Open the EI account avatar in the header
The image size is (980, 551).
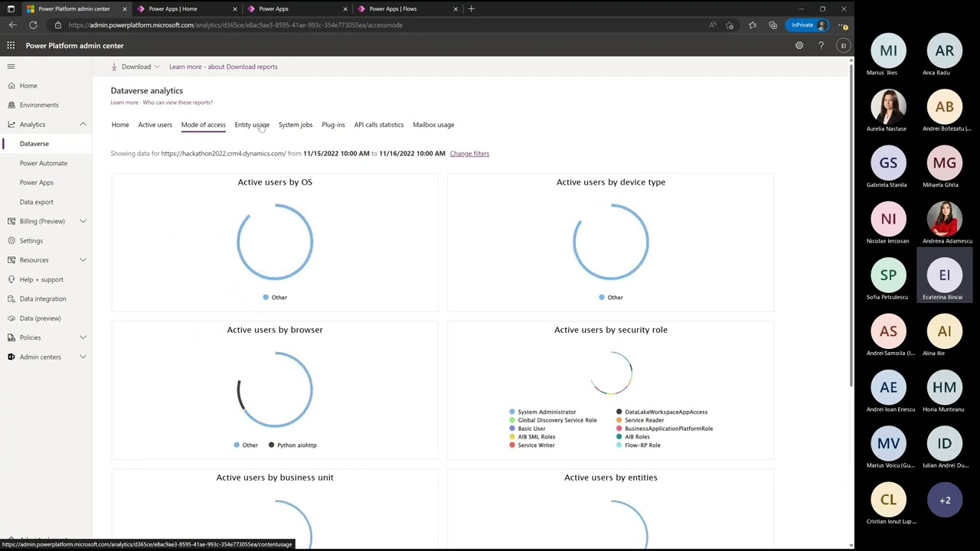(x=843, y=45)
